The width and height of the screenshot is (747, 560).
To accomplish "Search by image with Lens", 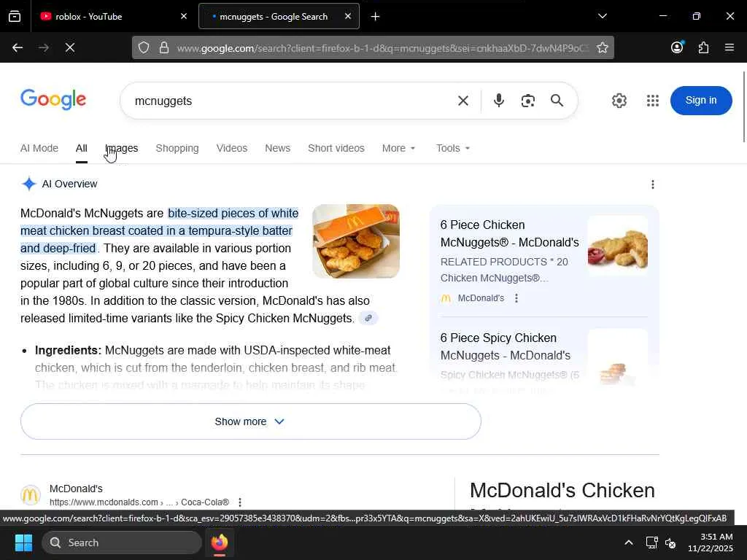I will (528, 101).
